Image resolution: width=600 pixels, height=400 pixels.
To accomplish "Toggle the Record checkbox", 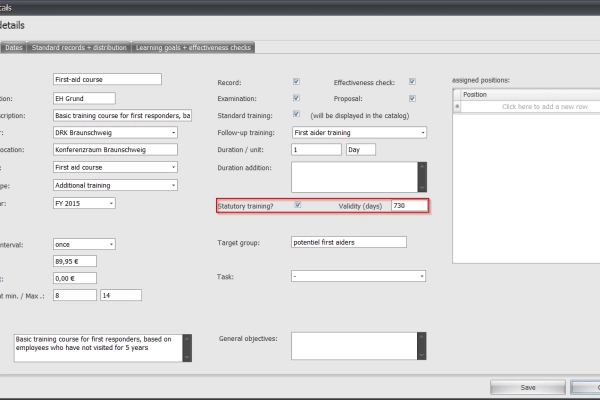I will pyautogui.click(x=297, y=82).
